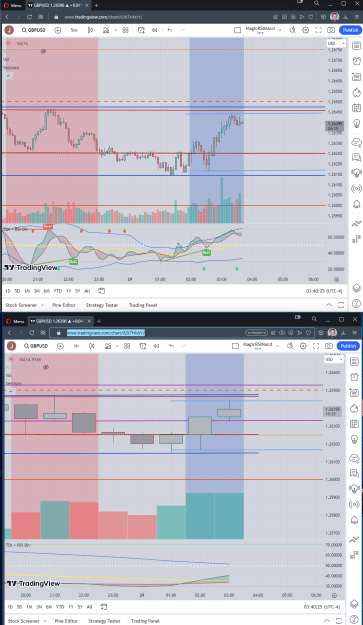Open go-to-date calendar icon in top window
363x625 pixels.
tap(102, 291)
